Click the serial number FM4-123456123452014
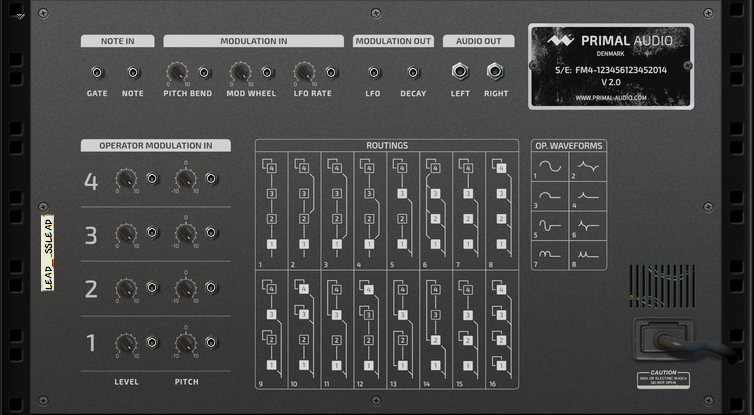The height and width of the screenshot is (415, 754). [x=621, y=70]
